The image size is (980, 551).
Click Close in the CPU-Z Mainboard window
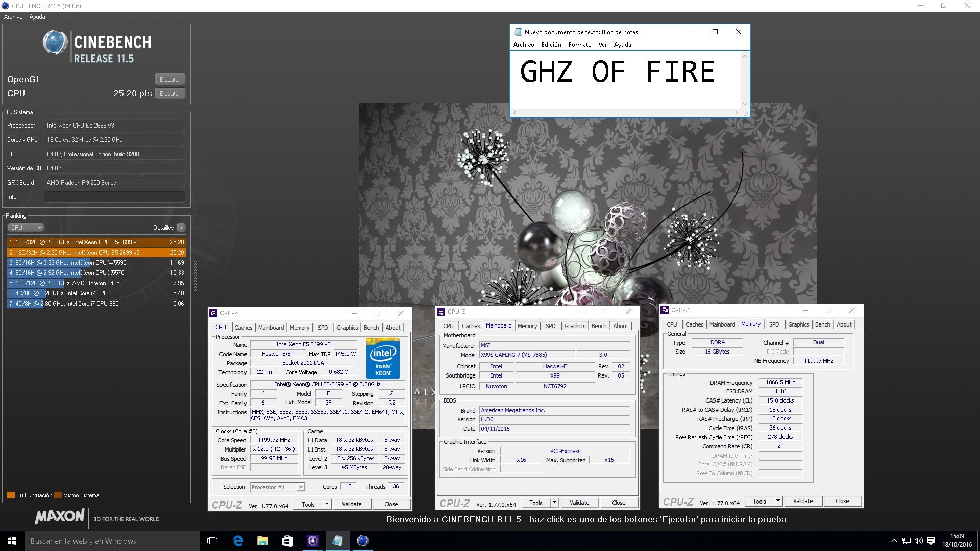click(619, 503)
